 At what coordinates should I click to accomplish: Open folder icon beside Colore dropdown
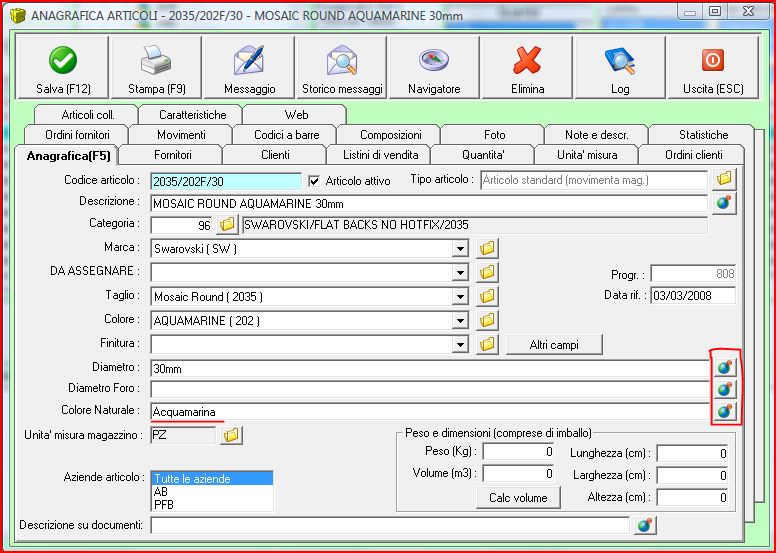487,320
